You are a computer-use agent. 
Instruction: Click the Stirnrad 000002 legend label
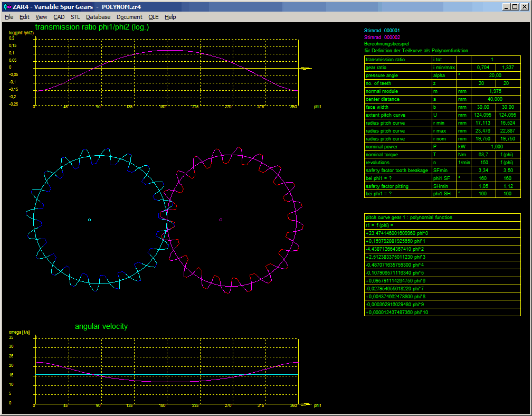coord(382,37)
